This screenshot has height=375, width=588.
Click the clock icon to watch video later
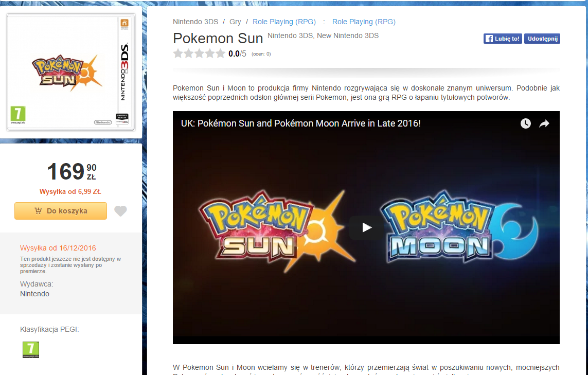click(525, 123)
